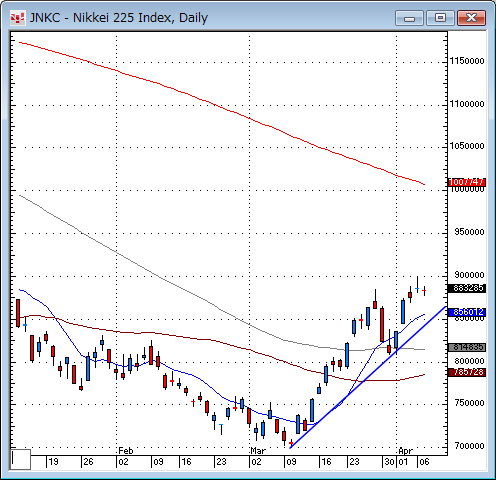The height and width of the screenshot is (480, 496).
Task: Click the gray 814835 moving average tag
Action: tap(467, 347)
